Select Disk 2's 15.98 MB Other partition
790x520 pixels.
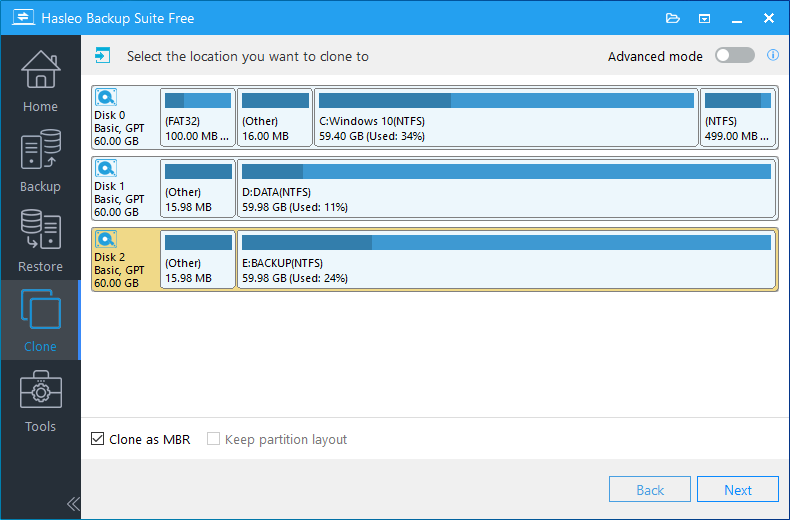[x=198, y=259]
